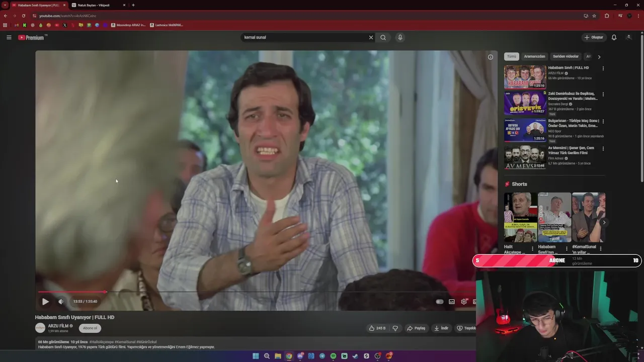
Task: Open the Moondrop ARIA2 bookmark
Action: tap(128, 25)
